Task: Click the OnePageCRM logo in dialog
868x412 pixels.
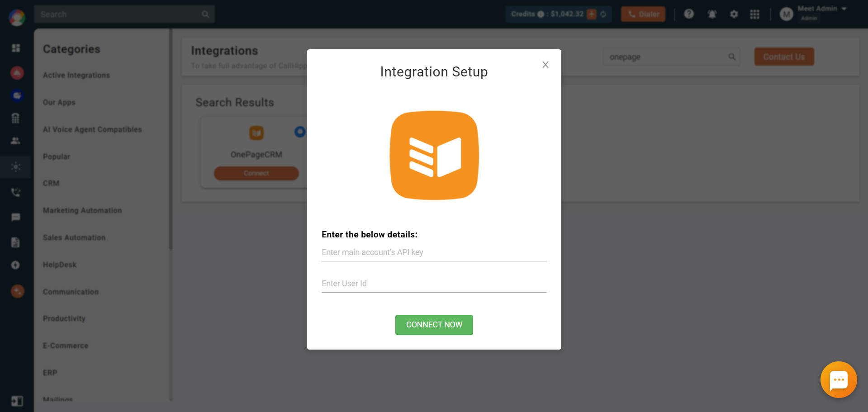Action: (x=434, y=155)
